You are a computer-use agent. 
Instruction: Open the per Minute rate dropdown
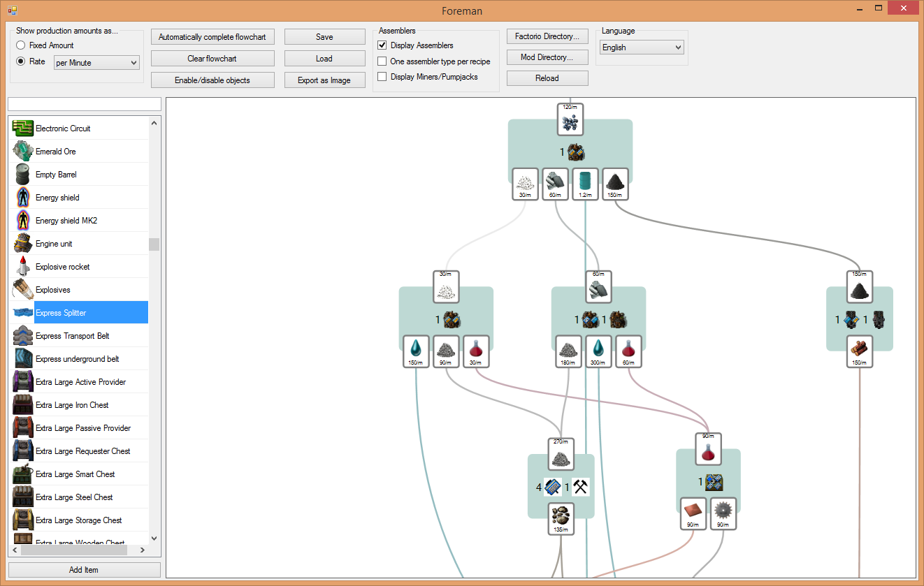[x=96, y=63]
